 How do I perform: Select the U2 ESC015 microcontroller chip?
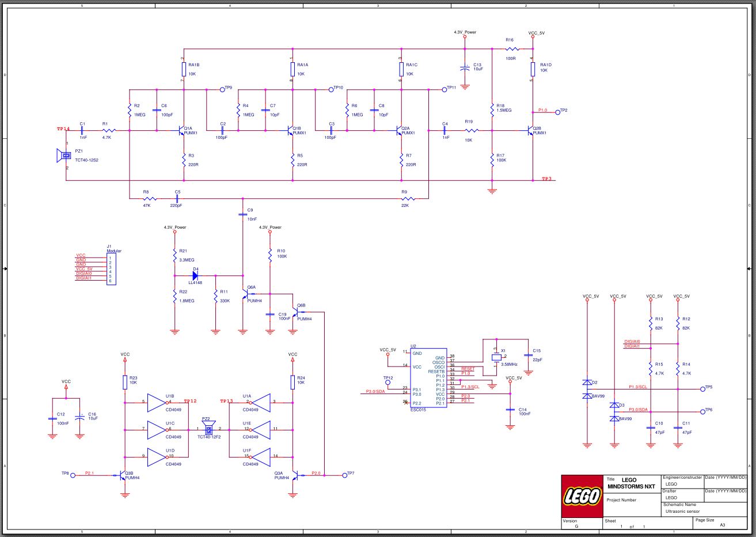point(428,378)
